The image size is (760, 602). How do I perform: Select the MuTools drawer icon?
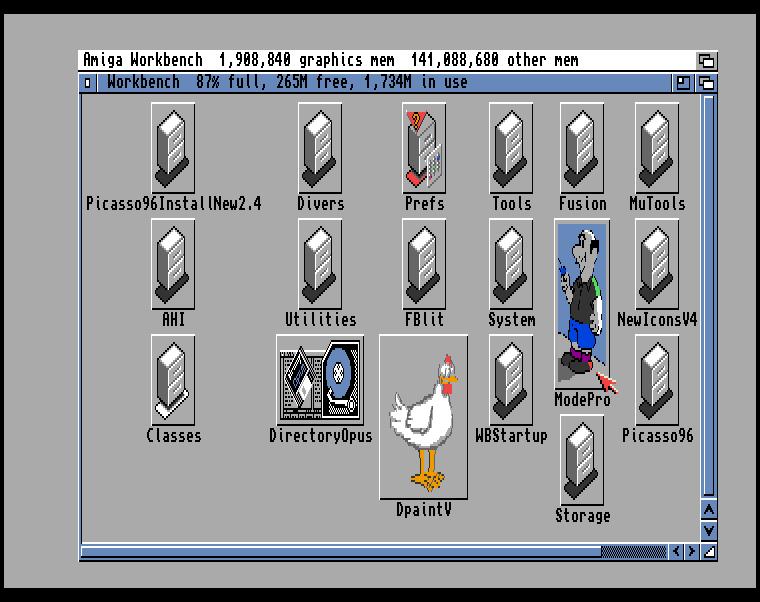tap(656, 148)
